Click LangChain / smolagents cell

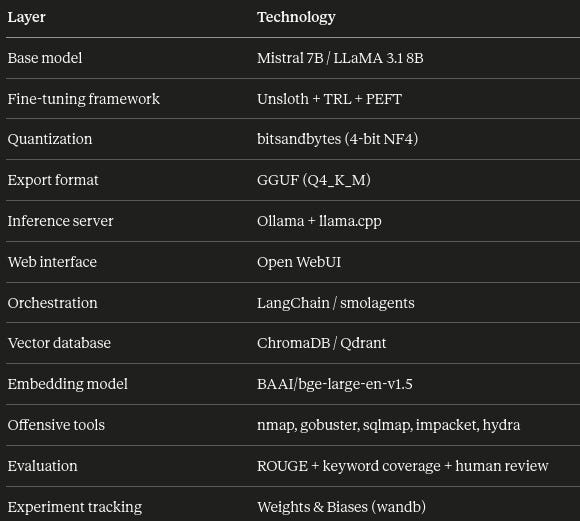coord(335,303)
